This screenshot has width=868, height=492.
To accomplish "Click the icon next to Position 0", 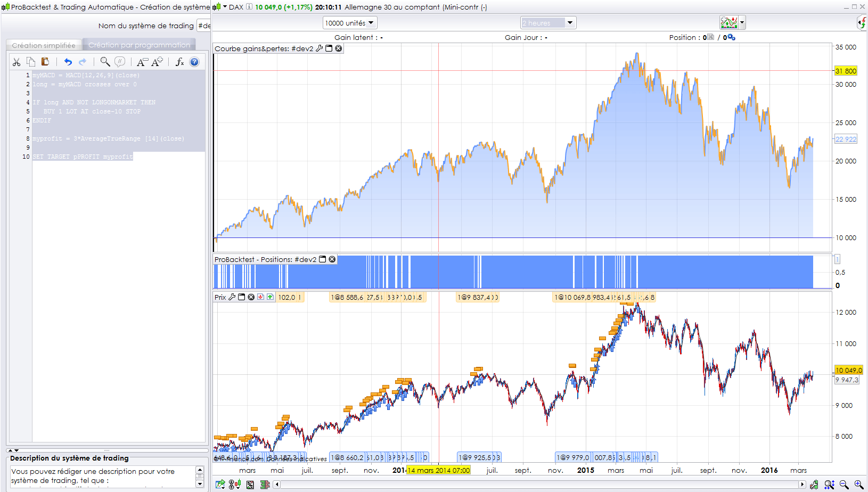I will click(x=710, y=37).
